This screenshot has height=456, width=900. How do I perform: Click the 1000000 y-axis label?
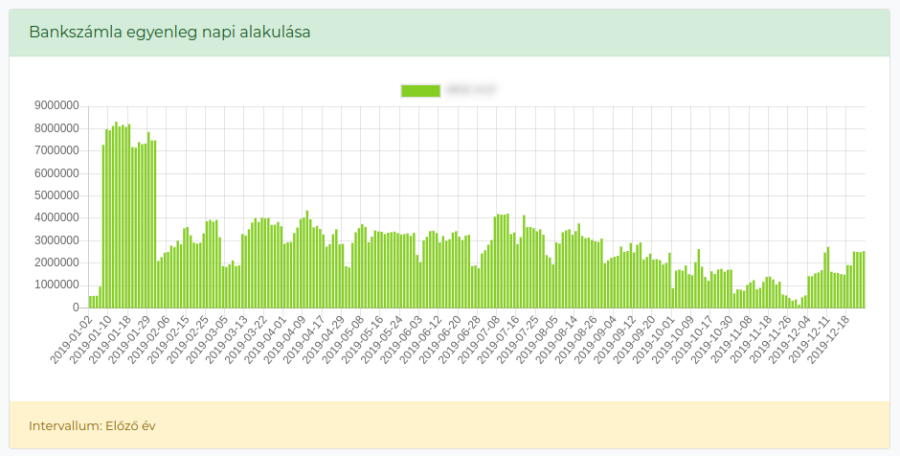pos(56,285)
